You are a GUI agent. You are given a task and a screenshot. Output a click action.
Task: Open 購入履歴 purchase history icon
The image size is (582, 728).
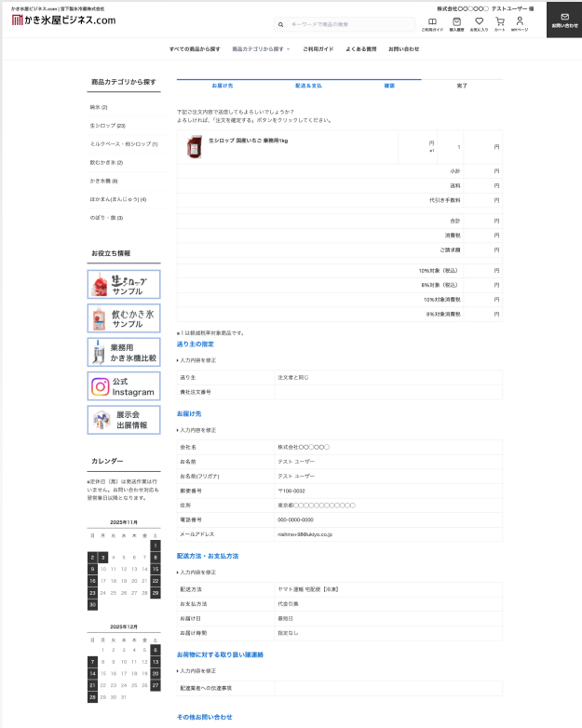pyautogui.click(x=456, y=23)
